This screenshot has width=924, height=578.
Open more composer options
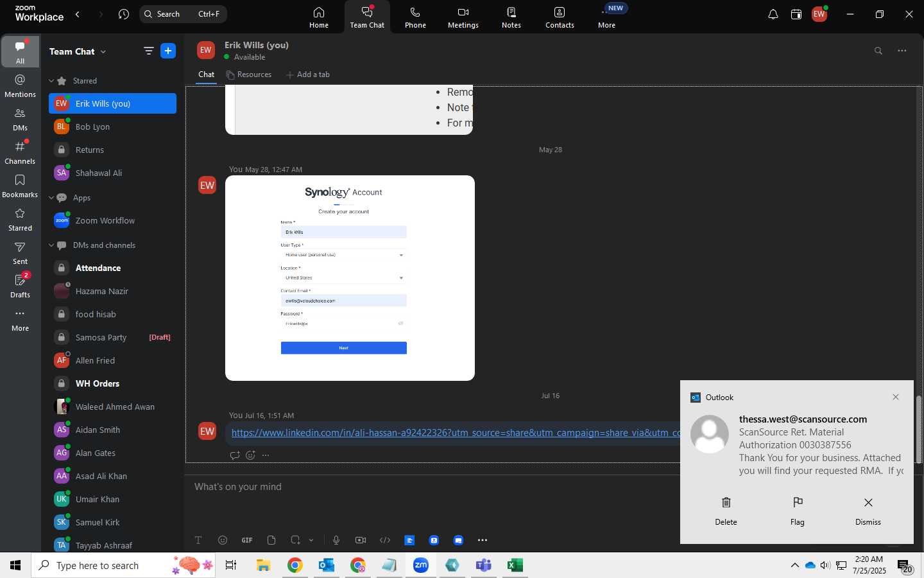tap(483, 540)
